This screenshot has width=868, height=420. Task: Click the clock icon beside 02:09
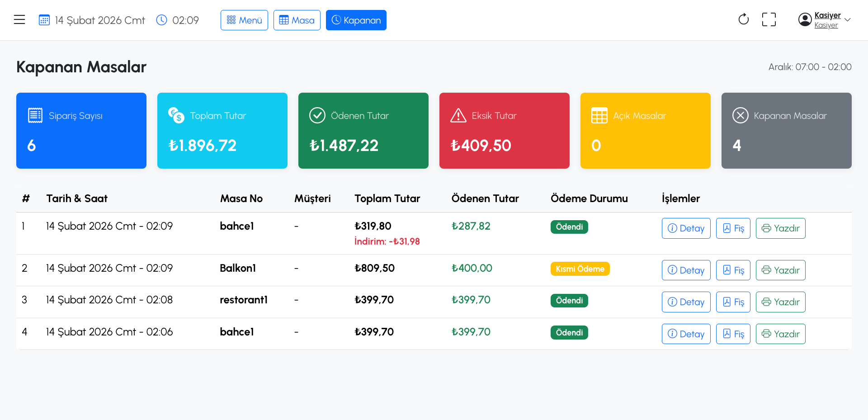161,20
